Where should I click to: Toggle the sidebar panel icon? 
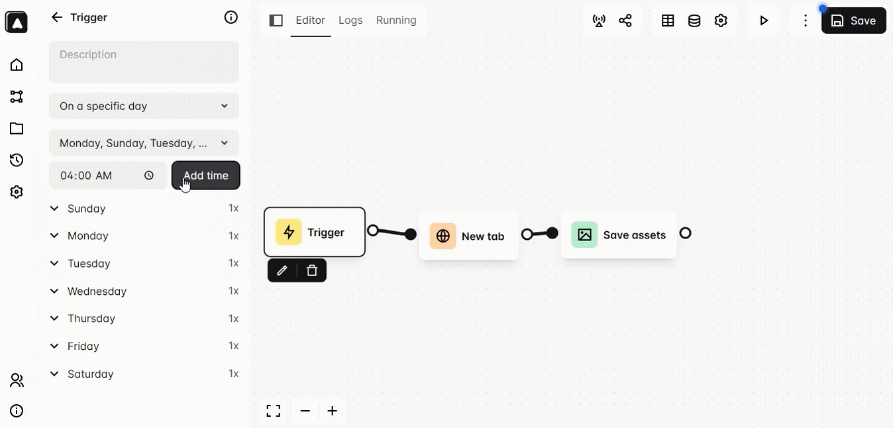point(276,20)
